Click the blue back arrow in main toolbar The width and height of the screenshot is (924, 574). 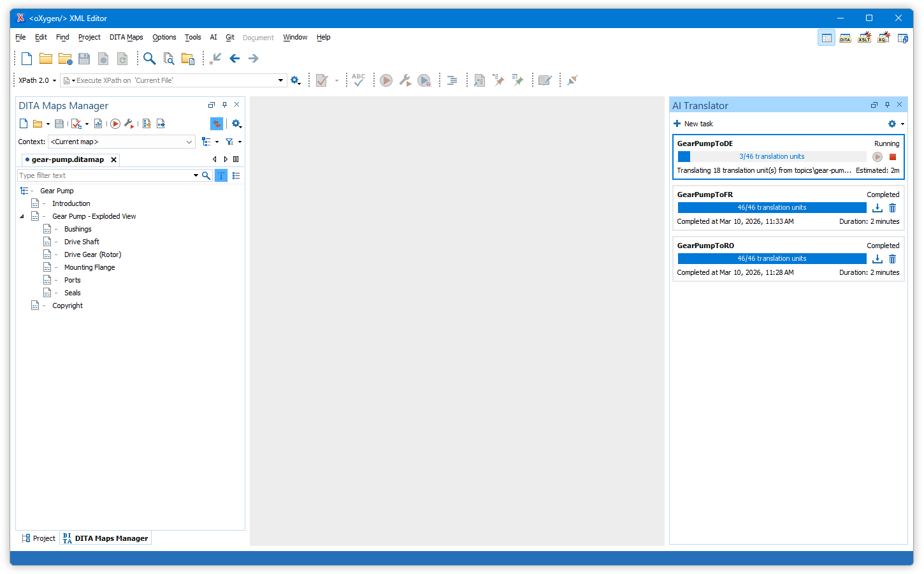click(x=235, y=59)
